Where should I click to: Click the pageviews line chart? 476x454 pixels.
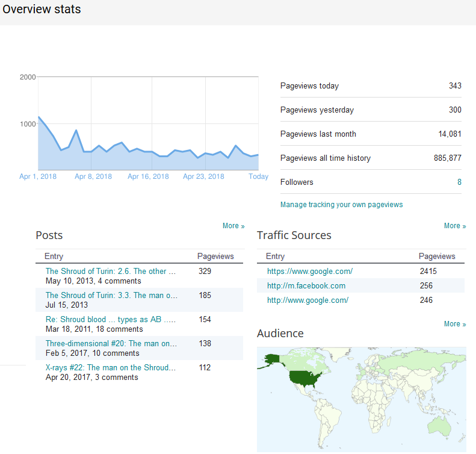point(148,123)
